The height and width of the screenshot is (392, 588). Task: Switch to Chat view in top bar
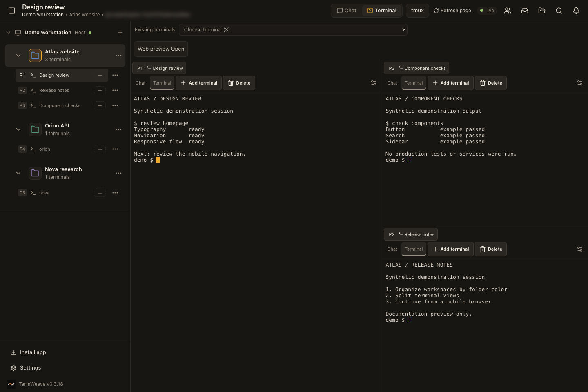click(347, 11)
